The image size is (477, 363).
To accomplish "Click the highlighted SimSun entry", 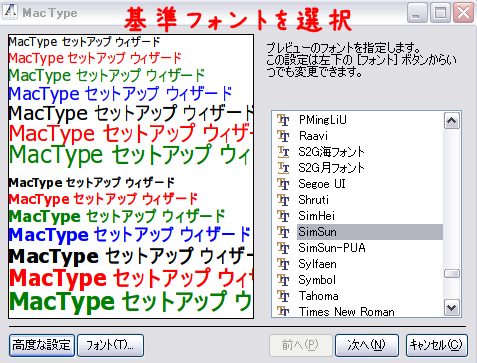I will tap(370, 232).
